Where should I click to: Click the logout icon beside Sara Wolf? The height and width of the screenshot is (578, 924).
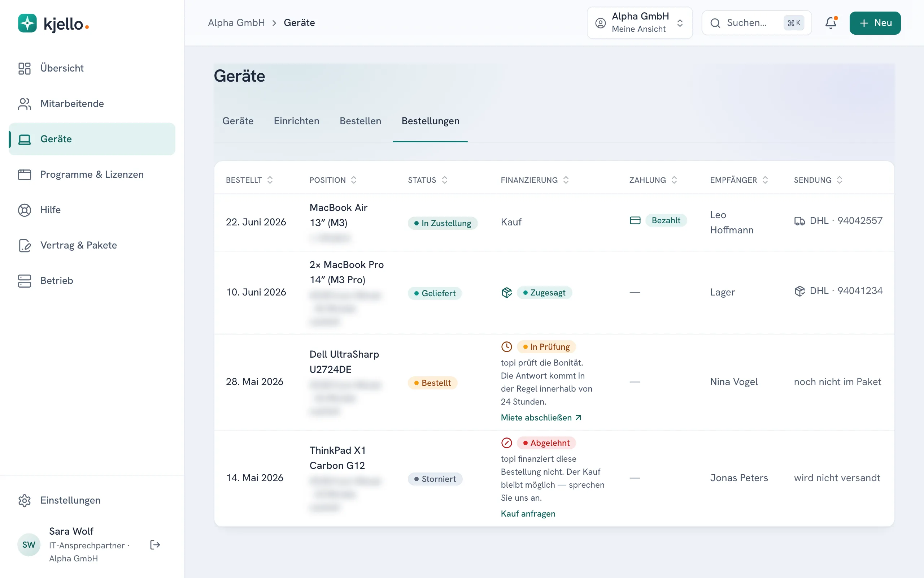[x=155, y=545]
